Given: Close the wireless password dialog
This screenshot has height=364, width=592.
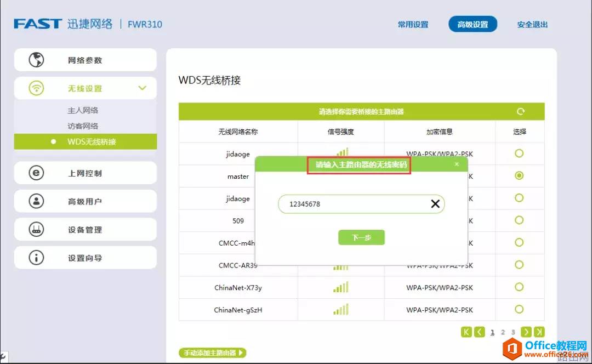Looking at the screenshot, I should [457, 163].
